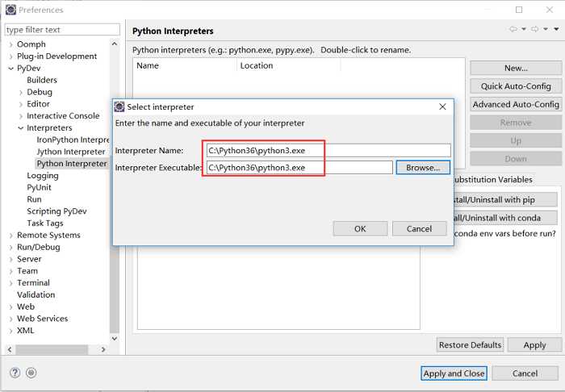This screenshot has width=565, height=392.
Task: Click the Browse... button
Action: click(423, 168)
